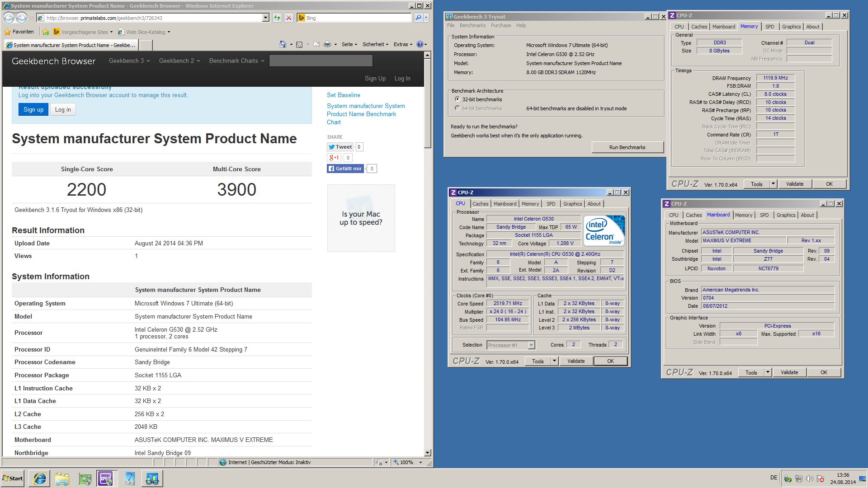Expand the Geekbench 2 nav dropdown
Screen dimensions: 868x488
pos(179,61)
